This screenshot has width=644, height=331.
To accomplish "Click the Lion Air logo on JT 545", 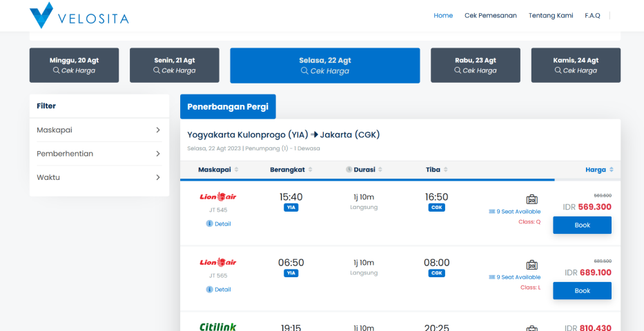I will coord(217,197).
